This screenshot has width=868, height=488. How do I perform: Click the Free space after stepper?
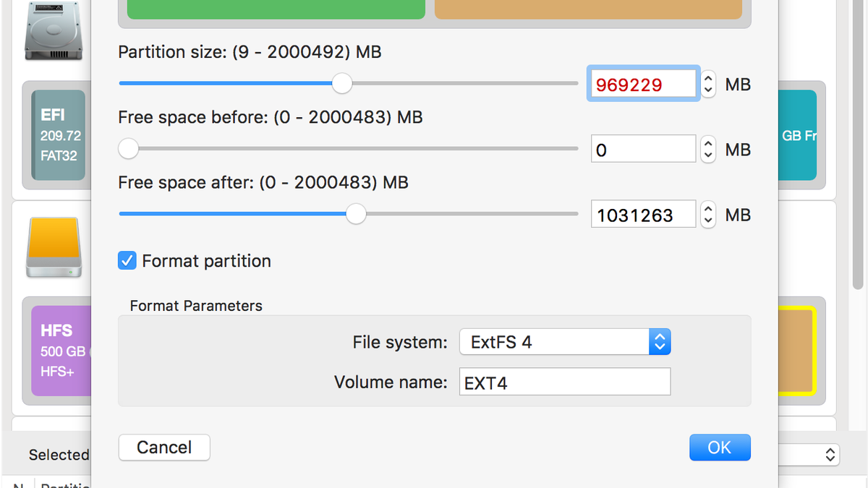point(709,215)
